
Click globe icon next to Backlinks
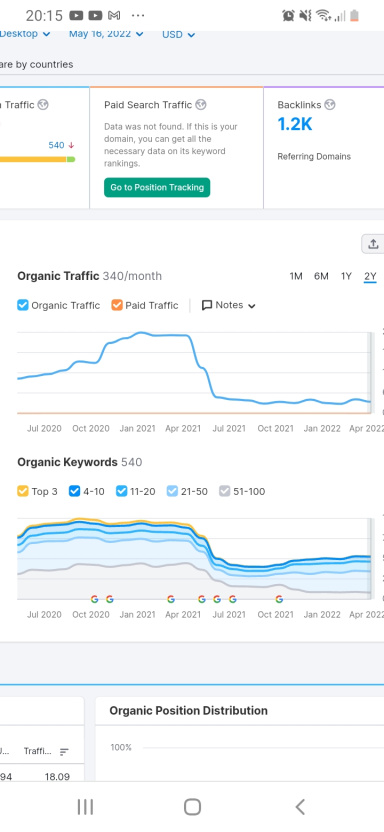pos(330,105)
